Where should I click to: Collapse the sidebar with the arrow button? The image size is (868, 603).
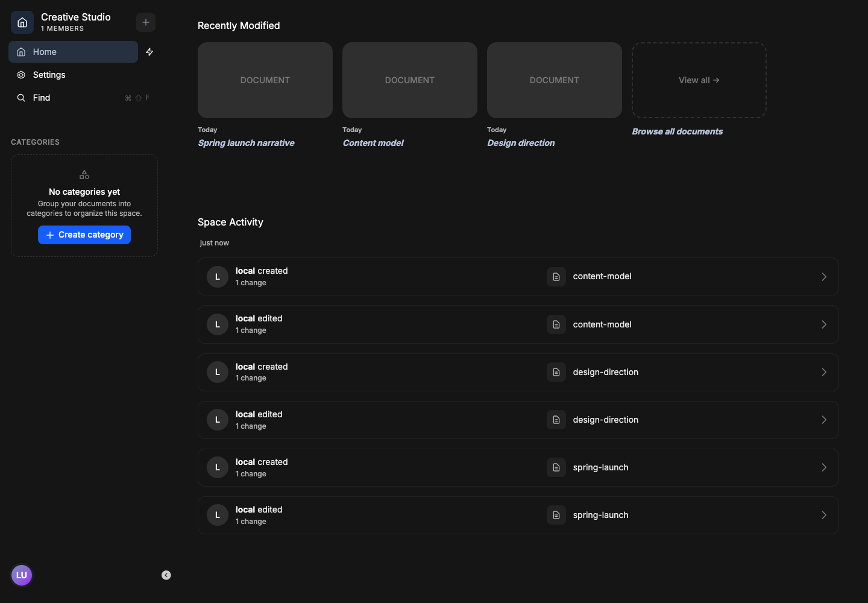[x=166, y=575]
